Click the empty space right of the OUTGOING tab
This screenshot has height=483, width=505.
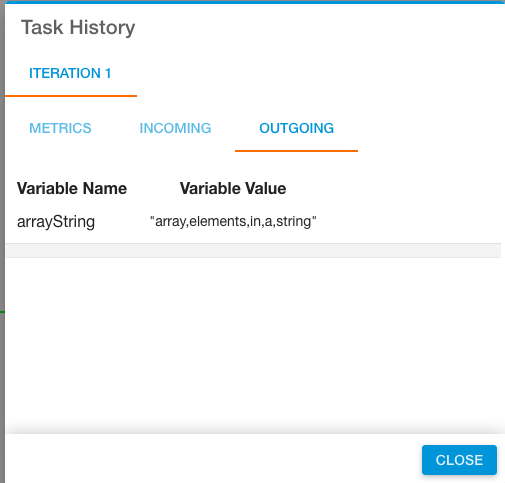(430, 128)
